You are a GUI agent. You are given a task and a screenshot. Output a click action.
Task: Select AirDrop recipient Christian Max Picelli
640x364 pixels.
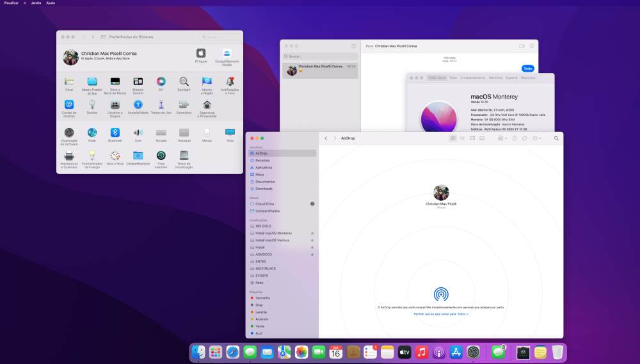pos(441,196)
